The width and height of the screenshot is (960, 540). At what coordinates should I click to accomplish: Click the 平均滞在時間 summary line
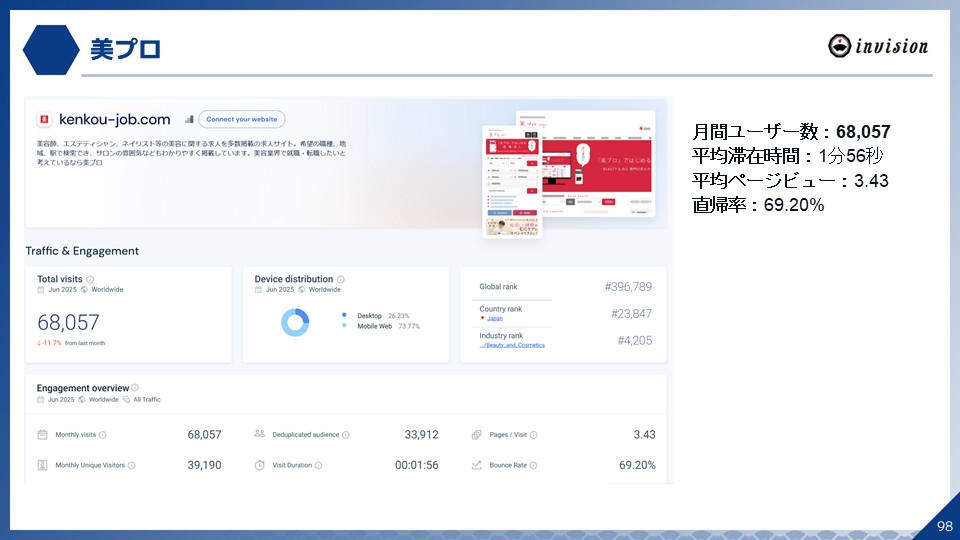tap(787, 156)
